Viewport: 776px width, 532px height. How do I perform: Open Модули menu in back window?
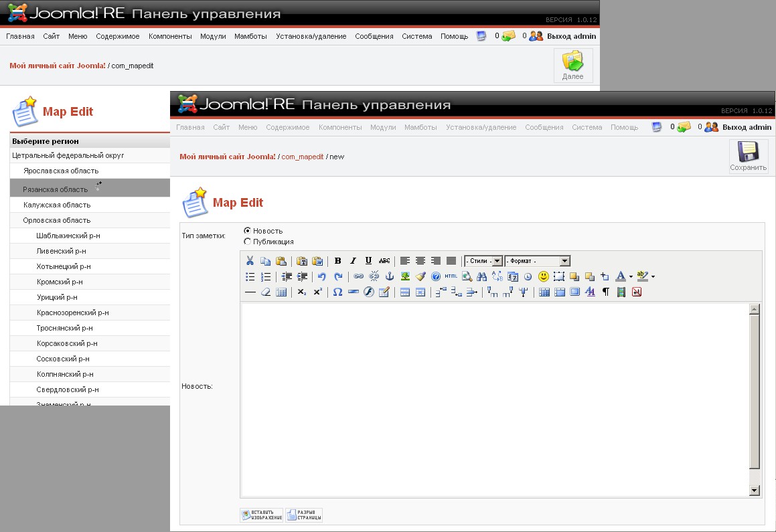(x=213, y=36)
